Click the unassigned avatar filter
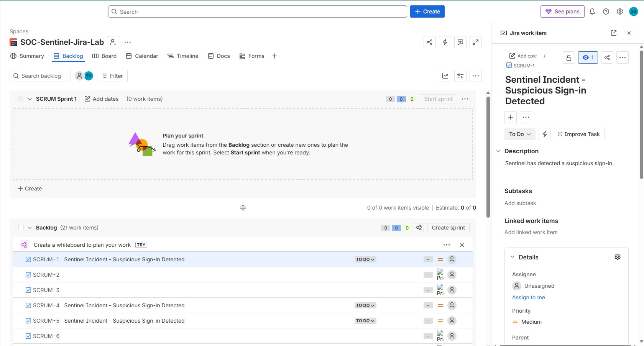This screenshot has width=644, height=346. (x=79, y=76)
